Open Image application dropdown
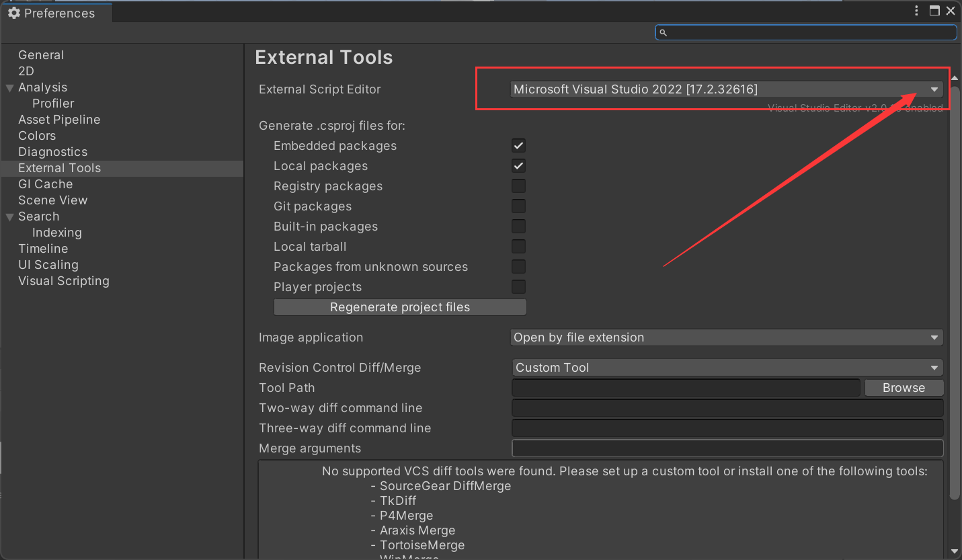962x560 pixels. point(727,337)
